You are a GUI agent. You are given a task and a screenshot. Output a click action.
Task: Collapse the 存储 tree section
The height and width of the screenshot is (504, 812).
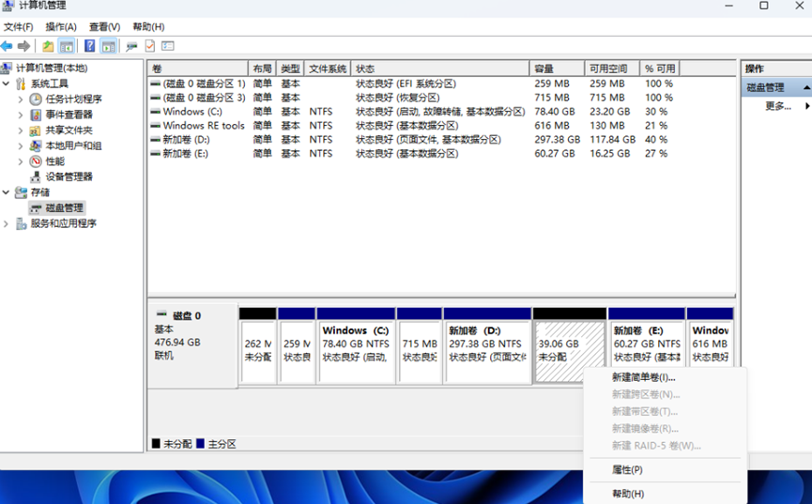(8, 192)
